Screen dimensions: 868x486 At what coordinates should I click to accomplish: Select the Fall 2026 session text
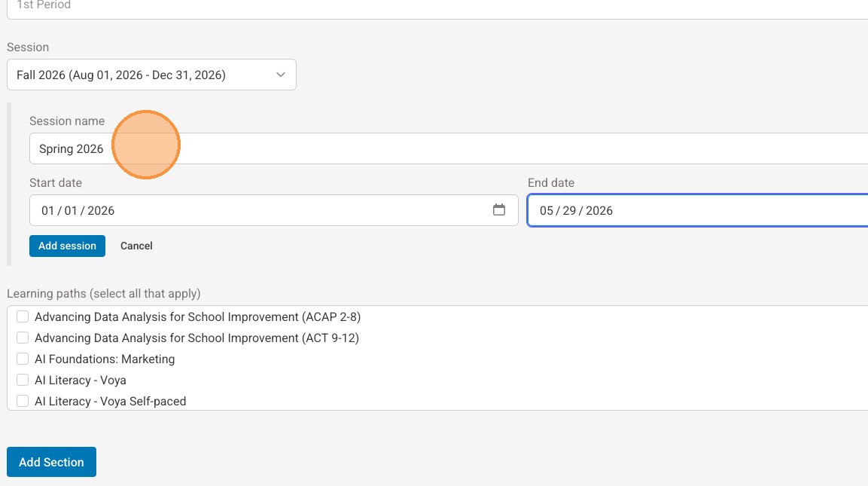pos(120,75)
